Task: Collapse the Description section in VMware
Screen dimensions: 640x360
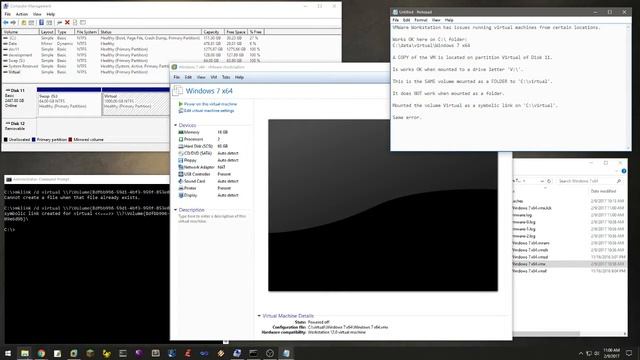Action: pos(176,210)
